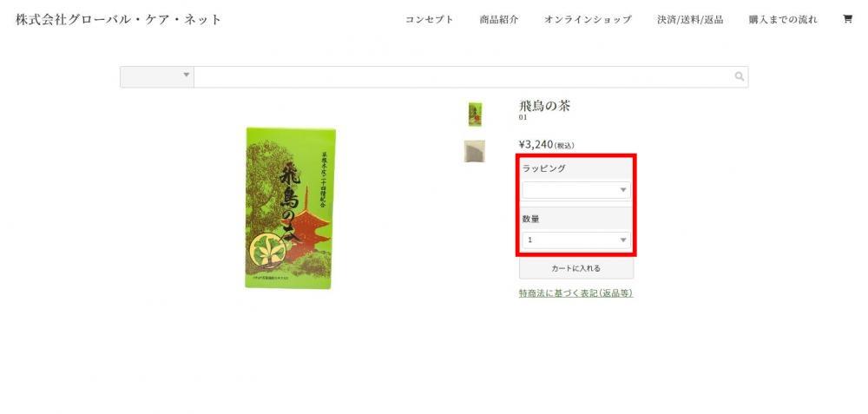The image size is (868, 414).
Task: Select the tea bag thumbnail
Action: (x=475, y=151)
